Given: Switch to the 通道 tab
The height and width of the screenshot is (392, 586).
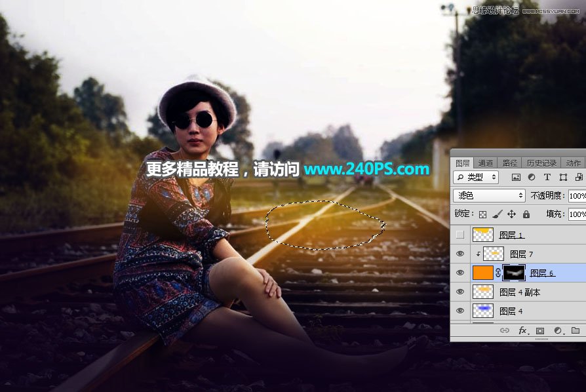Looking at the screenshot, I should click(486, 163).
